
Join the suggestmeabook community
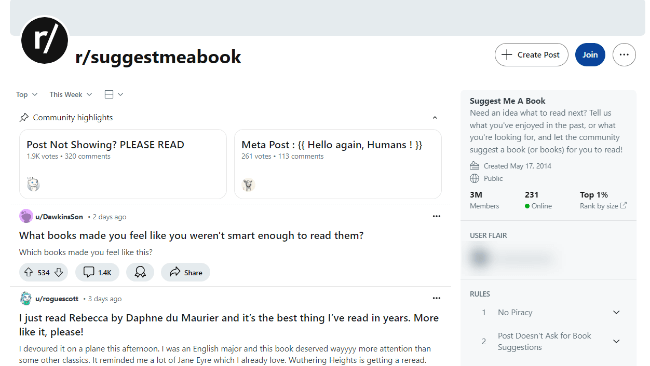589,55
